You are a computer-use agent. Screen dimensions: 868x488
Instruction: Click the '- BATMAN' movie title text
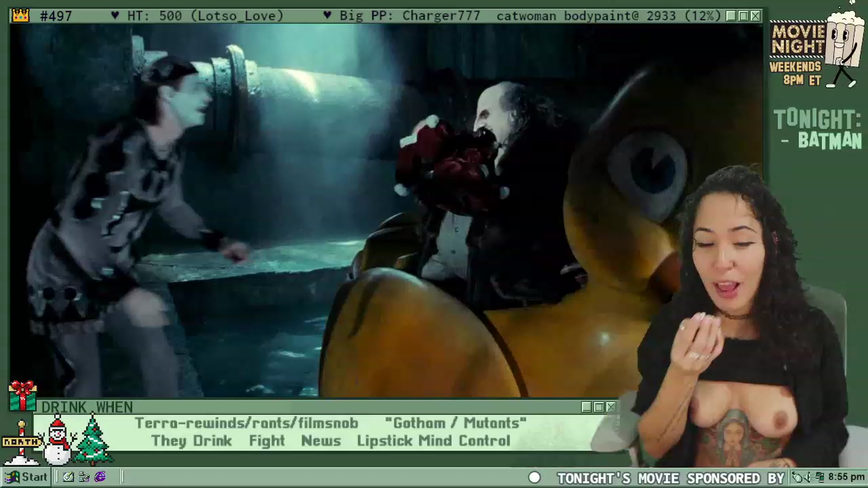pos(821,141)
